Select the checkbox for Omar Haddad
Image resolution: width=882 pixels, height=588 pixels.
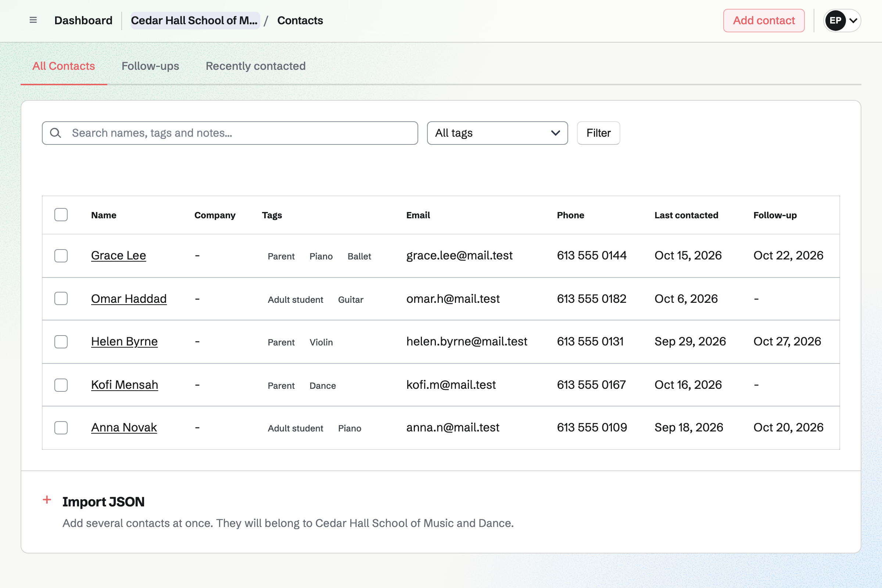pyautogui.click(x=61, y=298)
